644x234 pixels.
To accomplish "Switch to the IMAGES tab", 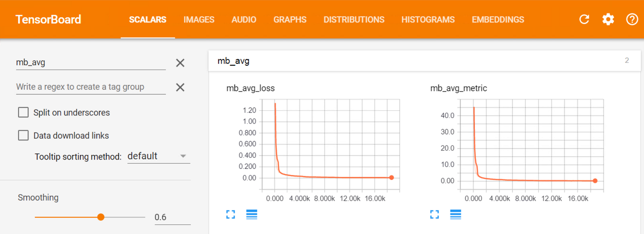I will click(199, 20).
